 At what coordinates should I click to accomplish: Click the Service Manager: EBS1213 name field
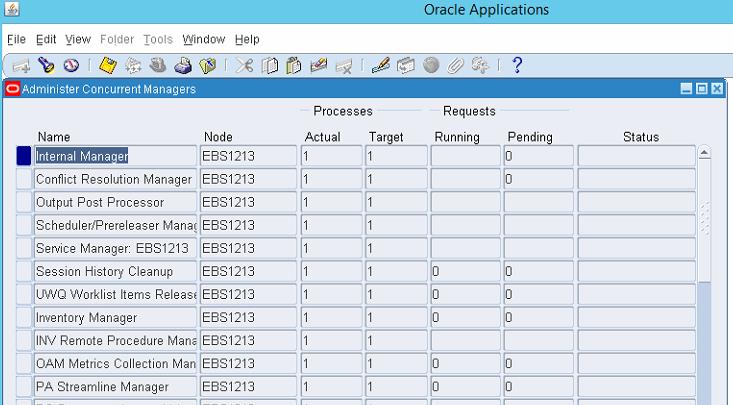[x=115, y=248]
